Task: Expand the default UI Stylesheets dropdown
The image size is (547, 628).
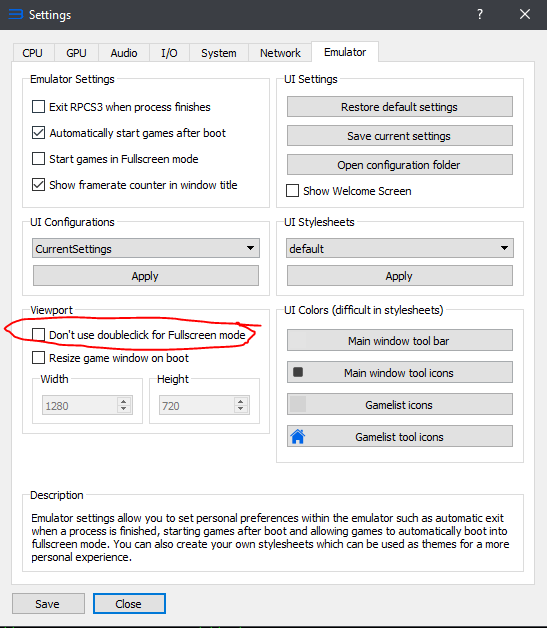Action: point(400,248)
